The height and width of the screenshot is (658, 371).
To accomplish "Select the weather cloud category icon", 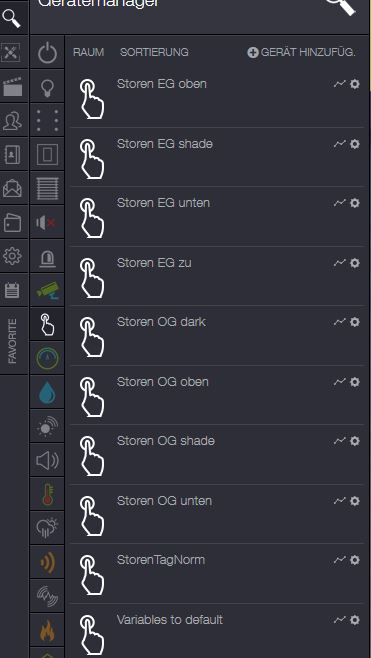I will 47,528.
